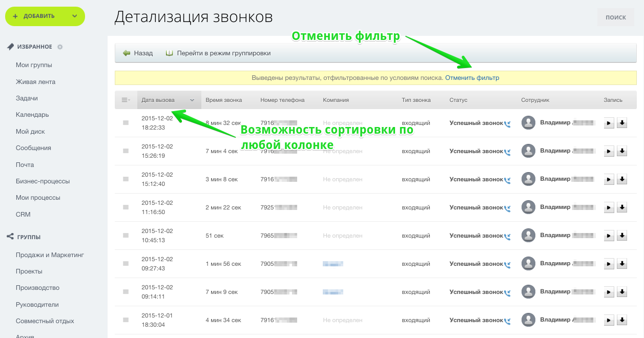Sort by the Статус column header
This screenshot has height=338, width=644.
click(x=459, y=100)
